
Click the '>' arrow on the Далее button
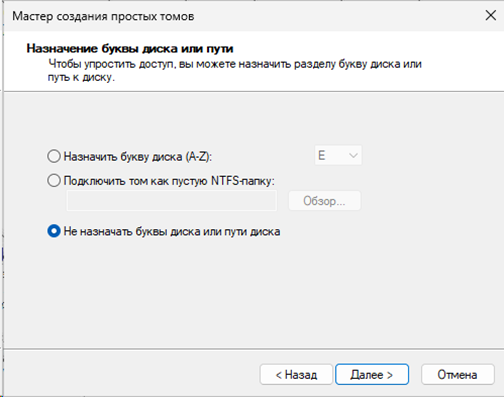389,375
